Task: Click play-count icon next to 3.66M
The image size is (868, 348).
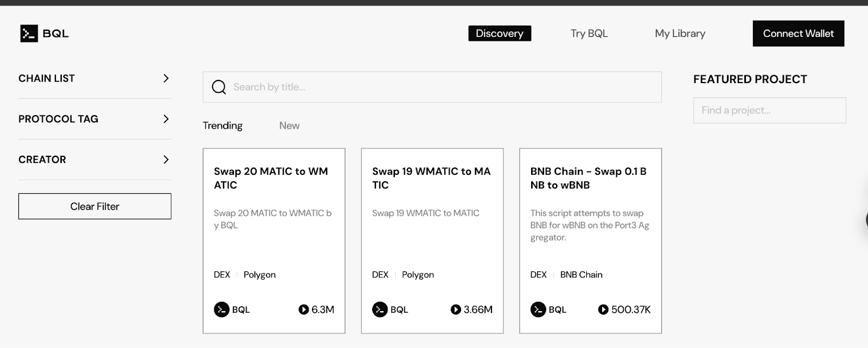Action: point(456,309)
